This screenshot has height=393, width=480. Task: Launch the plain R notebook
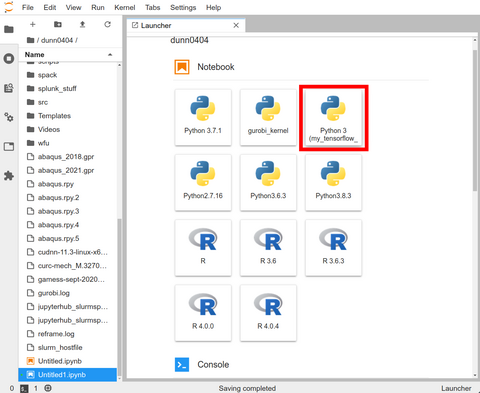coord(203,248)
